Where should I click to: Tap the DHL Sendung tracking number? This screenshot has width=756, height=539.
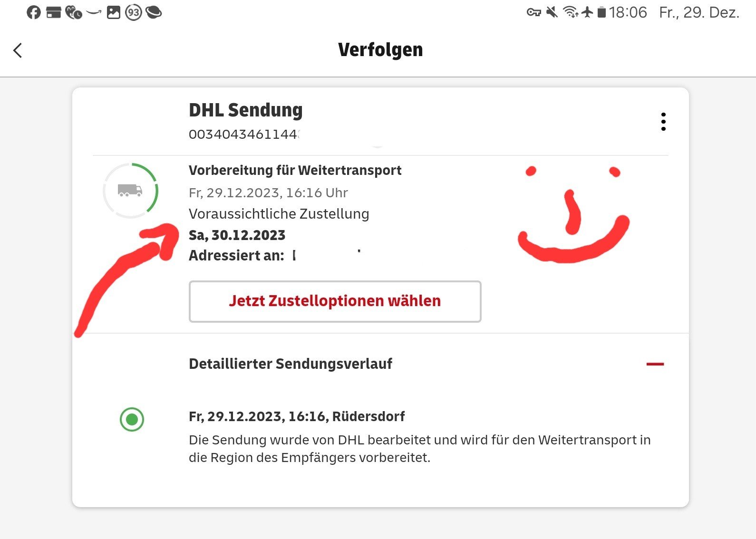tap(243, 135)
